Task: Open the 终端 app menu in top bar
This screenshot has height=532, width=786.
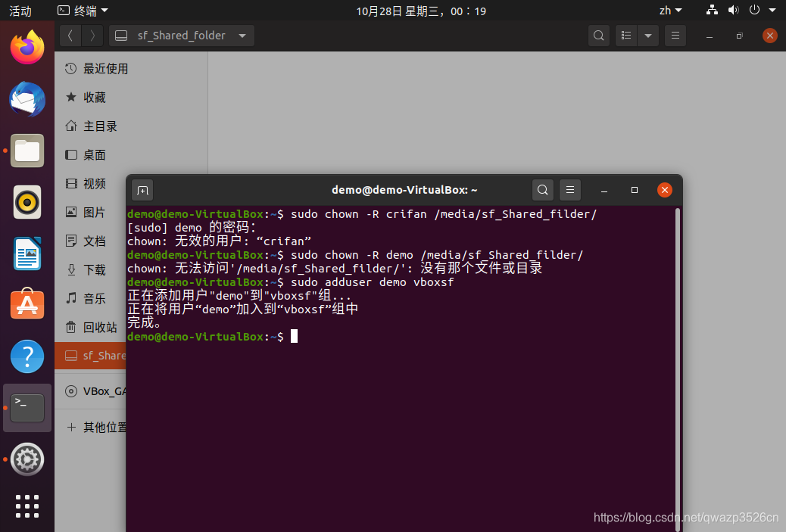Action: 83,11
